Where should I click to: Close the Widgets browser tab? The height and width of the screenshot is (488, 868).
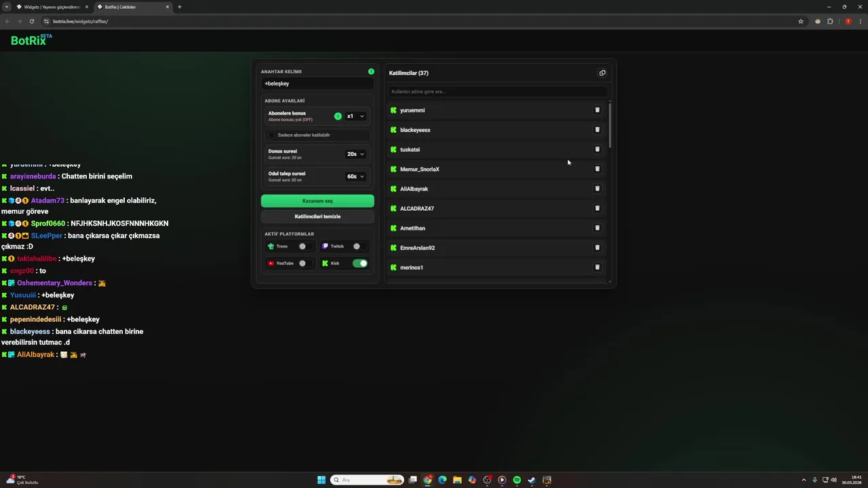(87, 7)
